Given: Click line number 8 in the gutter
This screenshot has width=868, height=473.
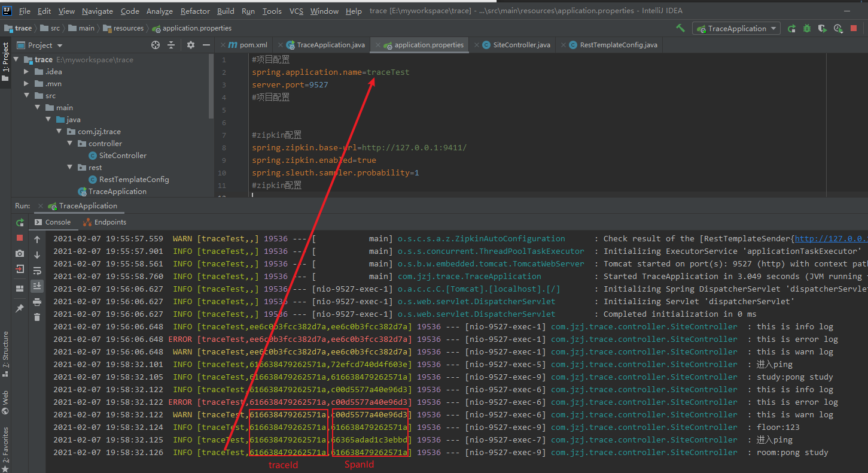Looking at the screenshot, I should coord(224,148).
